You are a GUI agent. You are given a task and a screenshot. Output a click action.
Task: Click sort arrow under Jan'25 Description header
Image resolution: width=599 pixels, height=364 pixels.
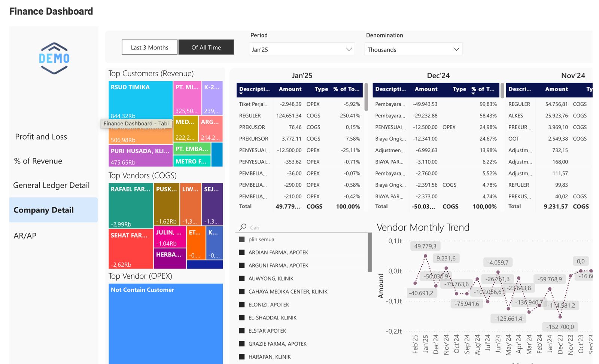click(241, 94)
